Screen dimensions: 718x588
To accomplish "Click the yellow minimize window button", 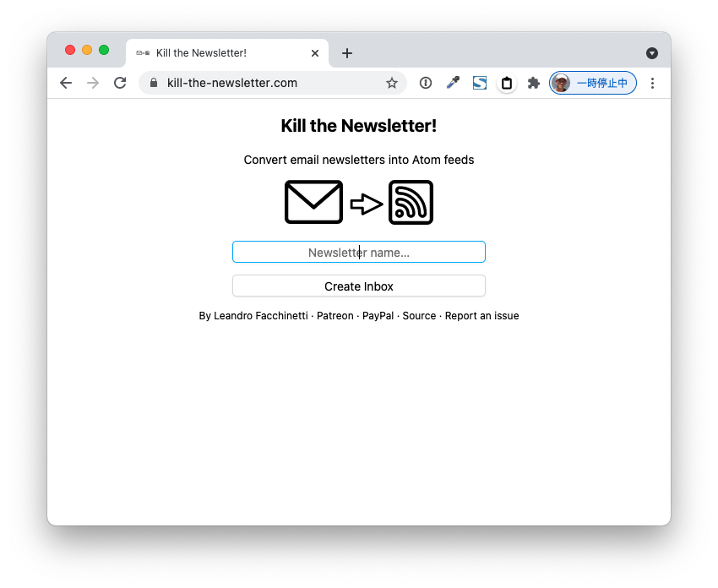I will click(x=87, y=50).
